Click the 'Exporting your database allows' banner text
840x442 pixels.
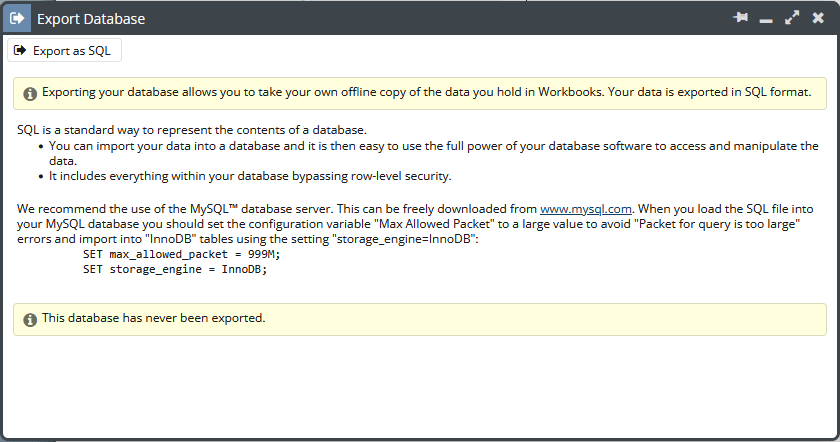coord(426,92)
